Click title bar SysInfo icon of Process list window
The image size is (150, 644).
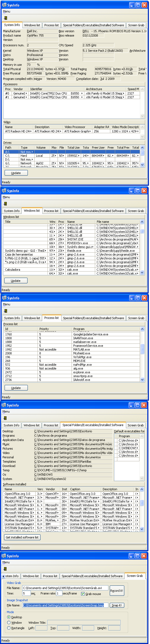coord(4,298)
